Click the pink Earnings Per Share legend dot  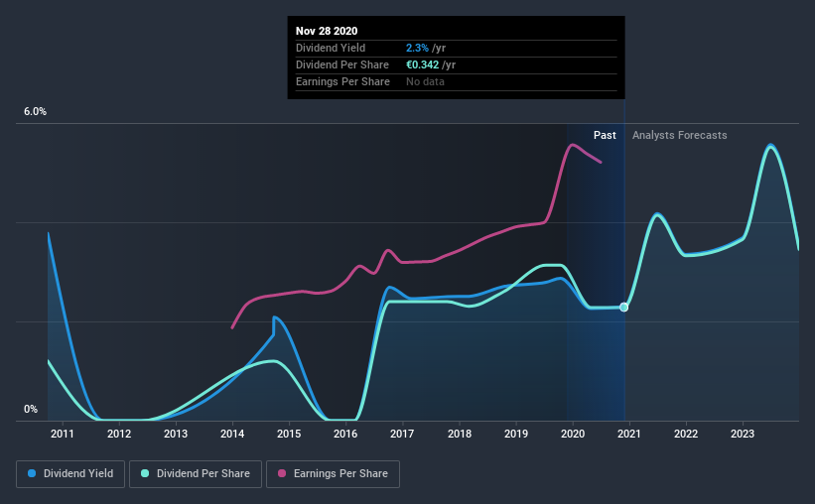282,473
